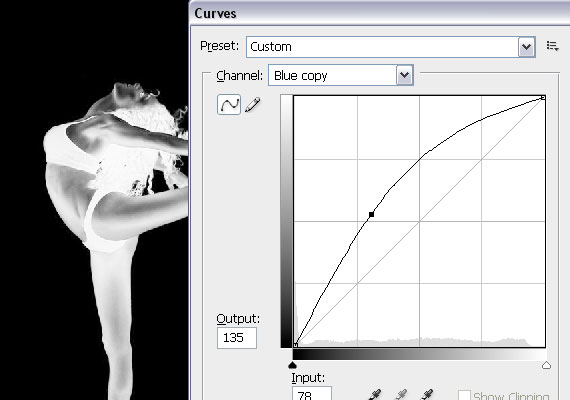Pick the white point eyedropper
The height and width of the screenshot is (400, 570).
pyautogui.click(x=427, y=395)
